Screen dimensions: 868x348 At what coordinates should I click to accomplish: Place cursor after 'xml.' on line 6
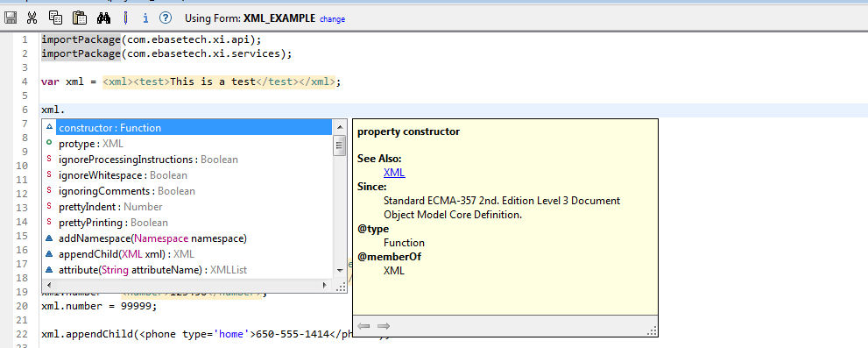(x=66, y=110)
